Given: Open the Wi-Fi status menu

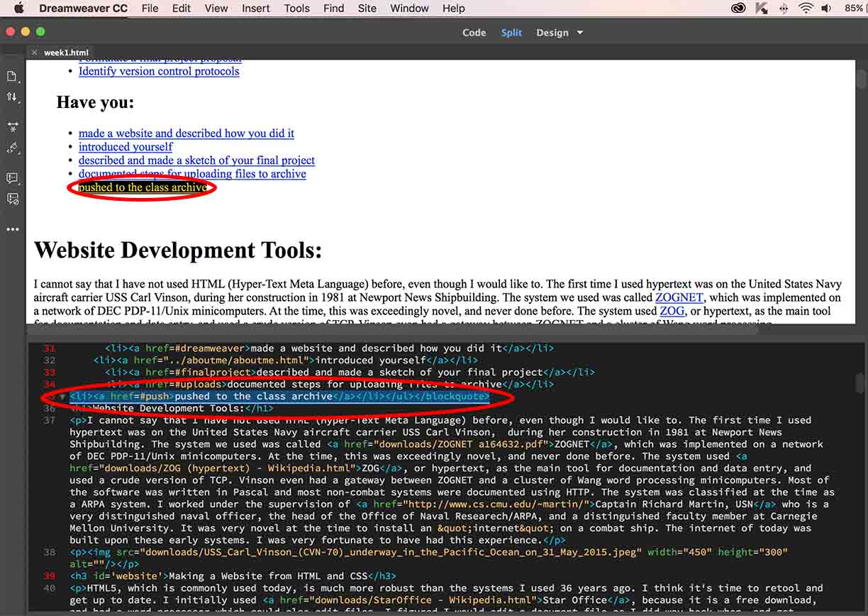Looking at the screenshot, I should (x=806, y=9).
